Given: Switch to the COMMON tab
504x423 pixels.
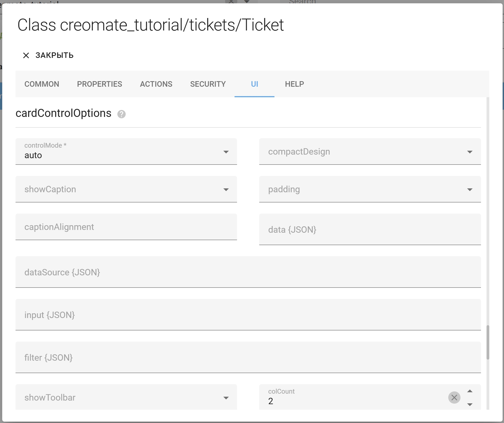Looking at the screenshot, I should [42, 84].
